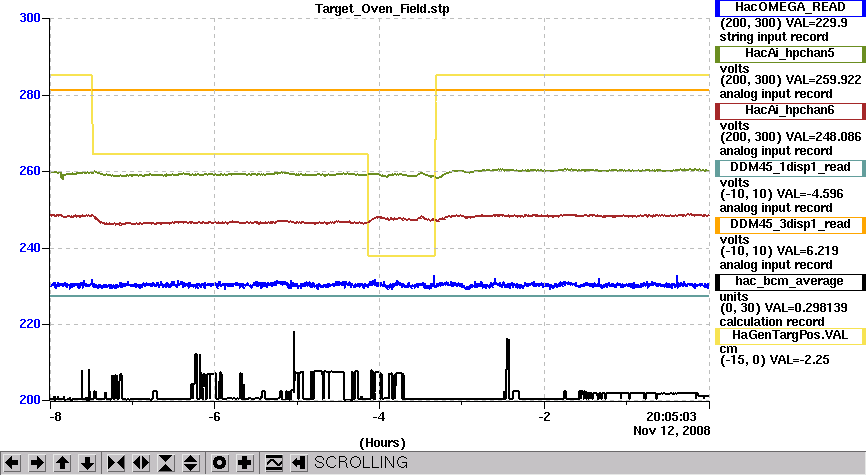Zoom out vertical axis with diamond-shaped icon
This screenshot has width=866, height=475.
pyautogui.click(x=191, y=462)
